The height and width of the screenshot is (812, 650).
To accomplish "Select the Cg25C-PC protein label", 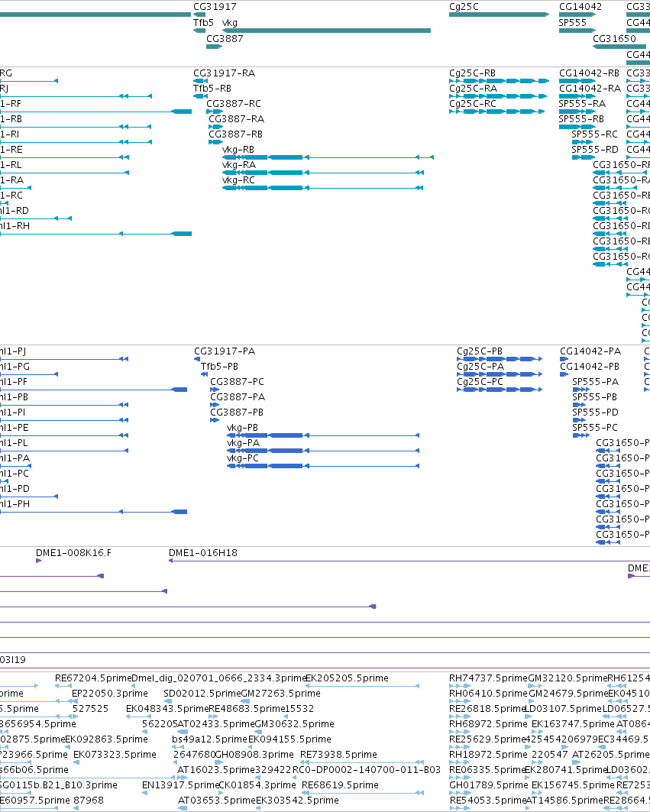I will (x=480, y=382).
